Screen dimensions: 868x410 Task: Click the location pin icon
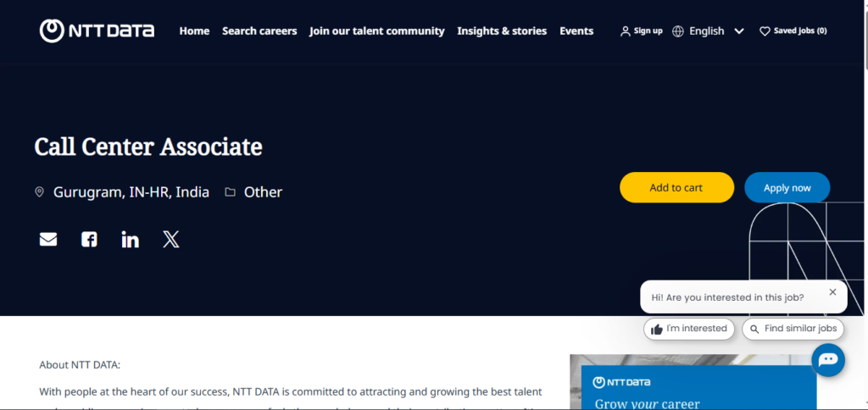click(x=39, y=192)
